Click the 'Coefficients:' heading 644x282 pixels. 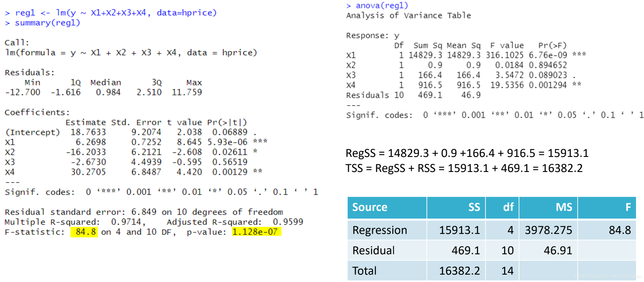tap(37, 112)
